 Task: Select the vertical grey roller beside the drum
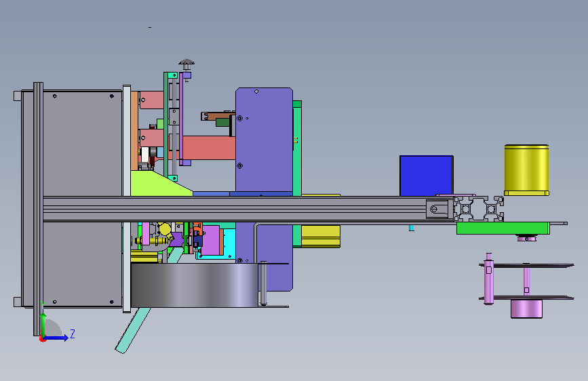pyautogui.click(x=263, y=283)
